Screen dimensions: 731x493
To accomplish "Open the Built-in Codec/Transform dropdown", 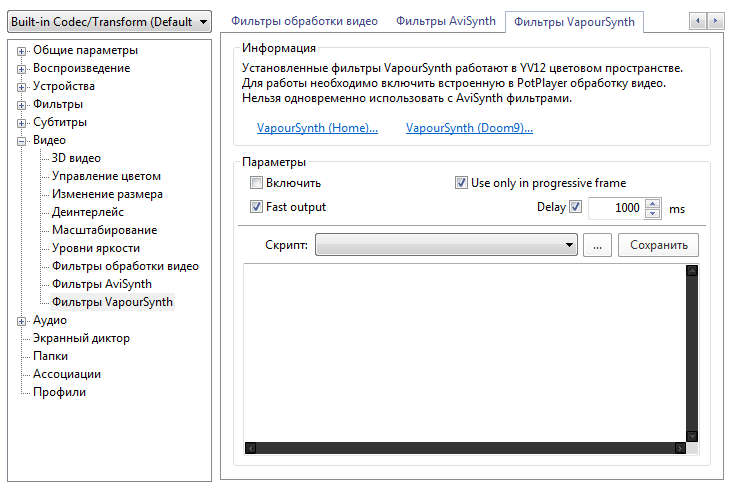I will 110,21.
